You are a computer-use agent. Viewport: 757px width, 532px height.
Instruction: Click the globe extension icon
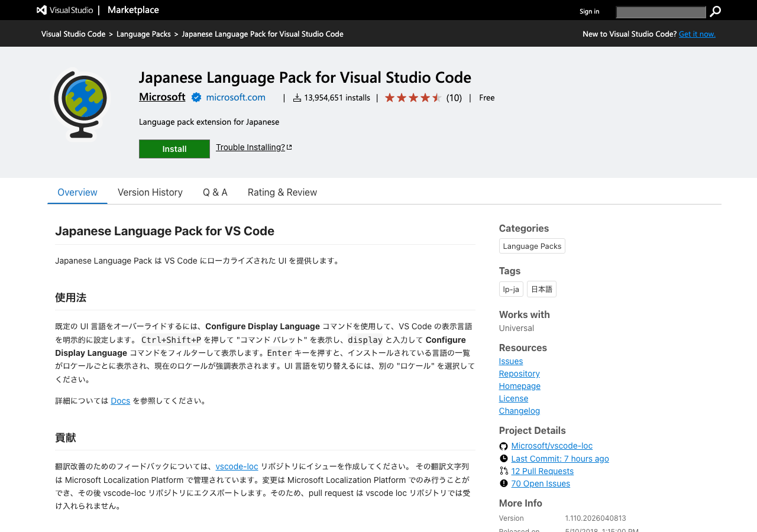point(81,103)
